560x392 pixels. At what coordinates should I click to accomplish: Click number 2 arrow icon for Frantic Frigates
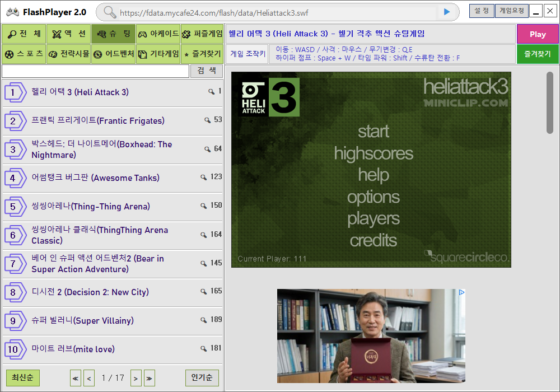(15, 121)
